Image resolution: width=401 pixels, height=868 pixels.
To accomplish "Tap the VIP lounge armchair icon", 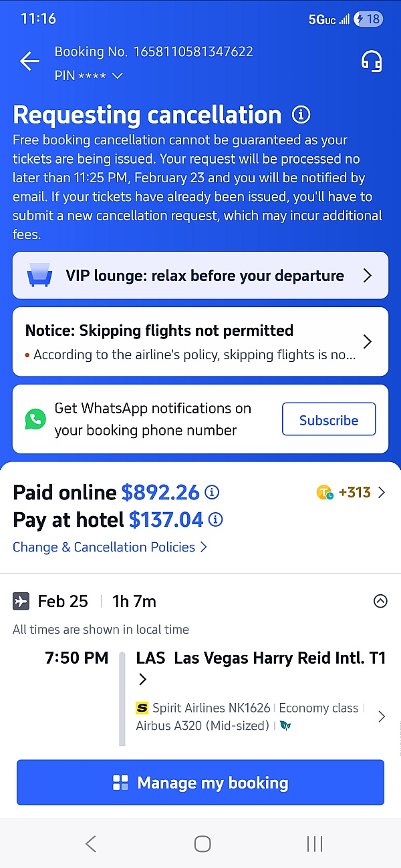I will point(39,275).
